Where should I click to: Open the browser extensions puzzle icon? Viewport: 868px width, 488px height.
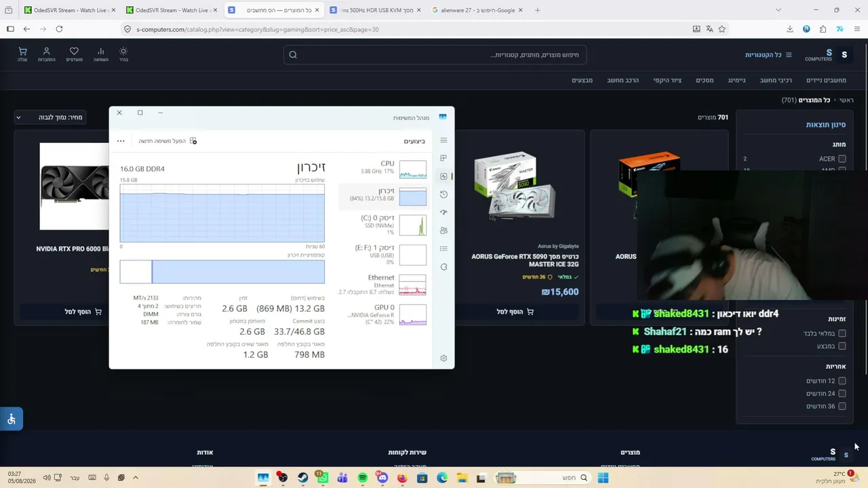(x=823, y=29)
